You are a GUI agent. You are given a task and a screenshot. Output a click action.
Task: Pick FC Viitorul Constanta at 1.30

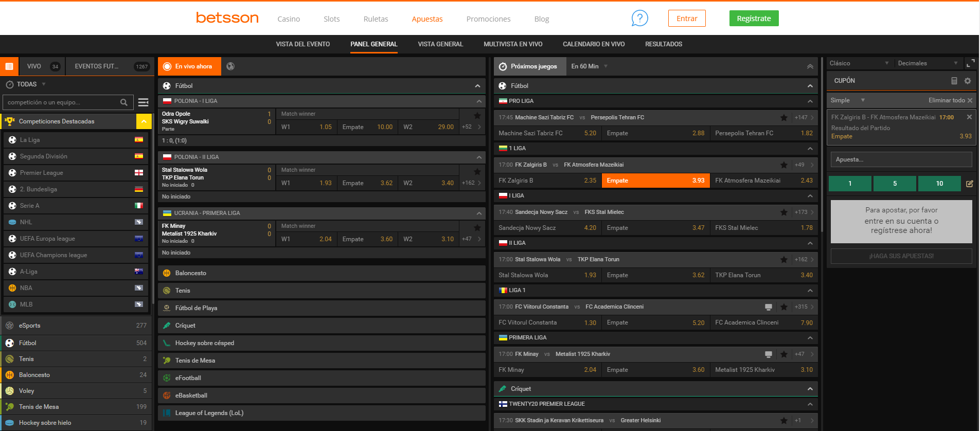(547, 322)
